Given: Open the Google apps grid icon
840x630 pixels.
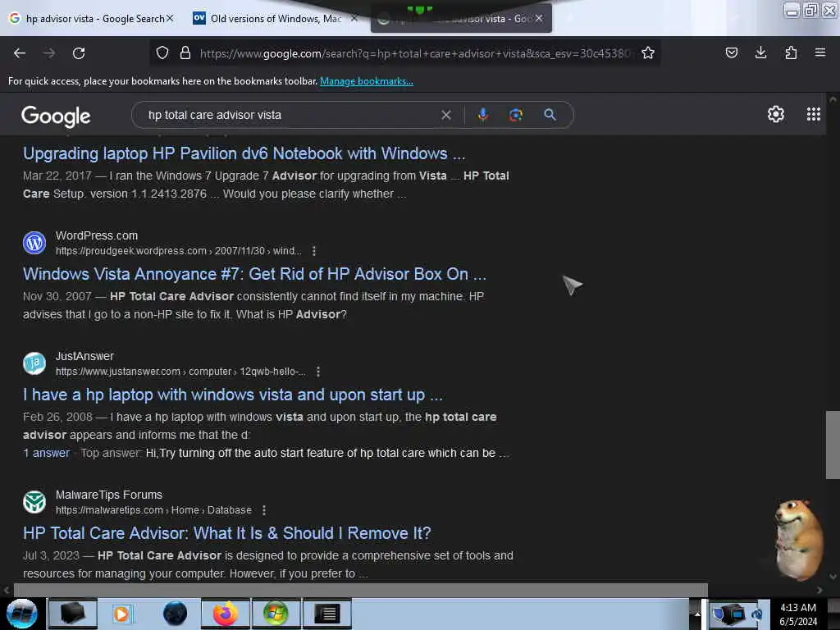Looking at the screenshot, I should click(814, 114).
